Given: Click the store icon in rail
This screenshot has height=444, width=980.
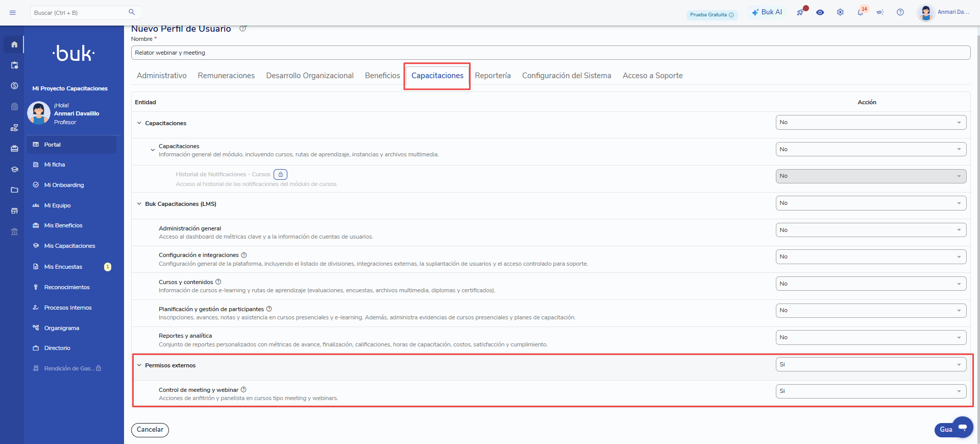Looking at the screenshot, I should tap(14, 211).
